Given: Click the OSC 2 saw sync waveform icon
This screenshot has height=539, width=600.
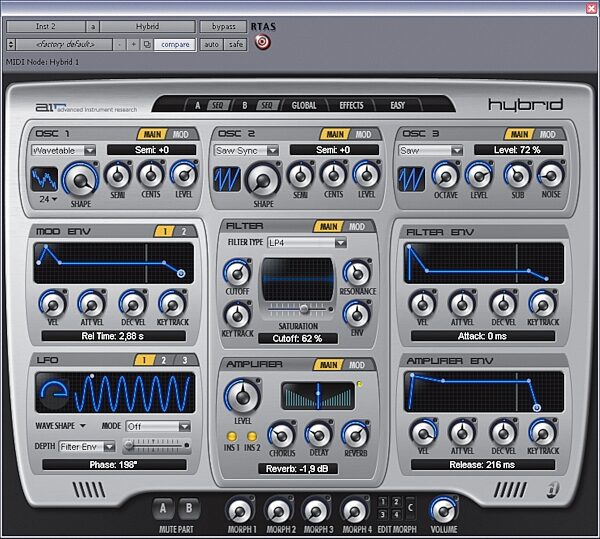Looking at the screenshot, I should 227,179.
